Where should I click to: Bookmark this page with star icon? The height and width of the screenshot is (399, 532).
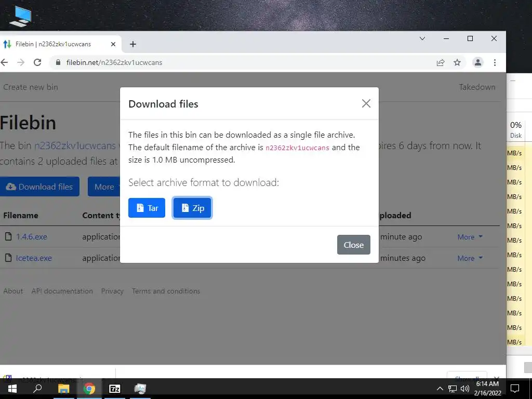(x=457, y=62)
